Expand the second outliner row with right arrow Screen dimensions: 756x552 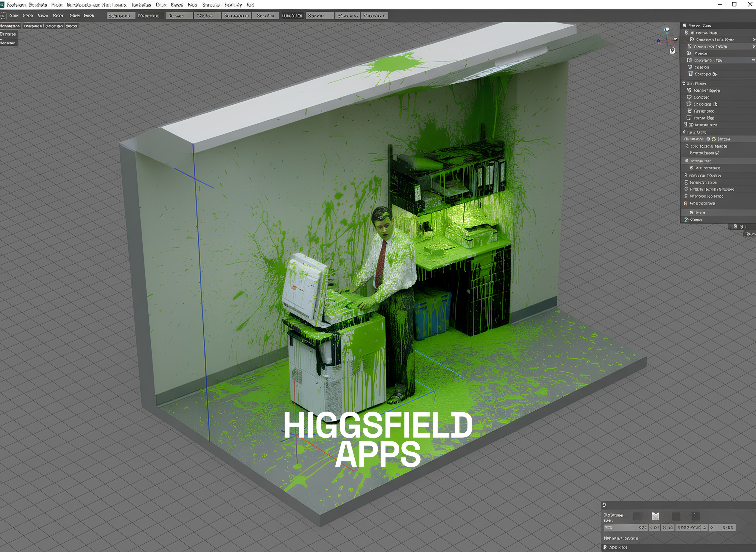pos(753,46)
